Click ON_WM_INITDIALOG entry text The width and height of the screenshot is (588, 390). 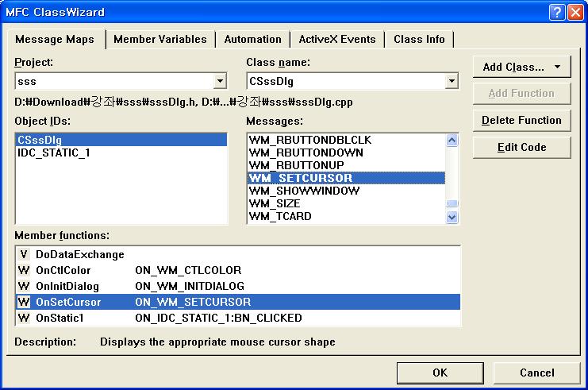coord(190,286)
